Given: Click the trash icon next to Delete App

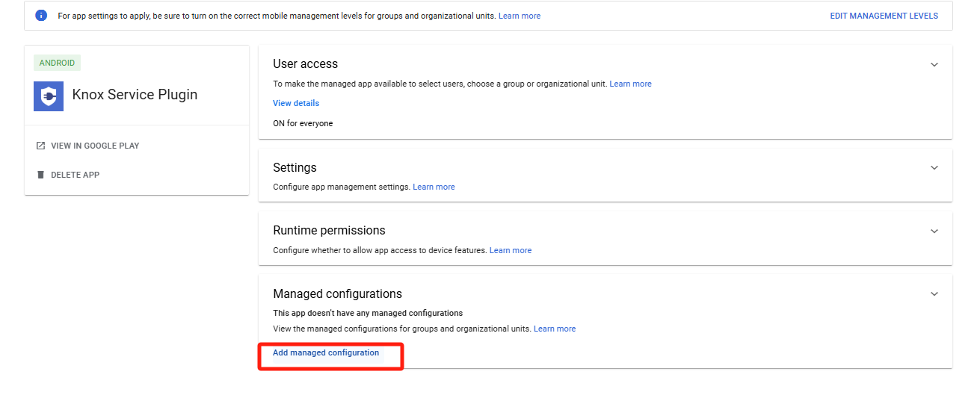Looking at the screenshot, I should click(40, 175).
